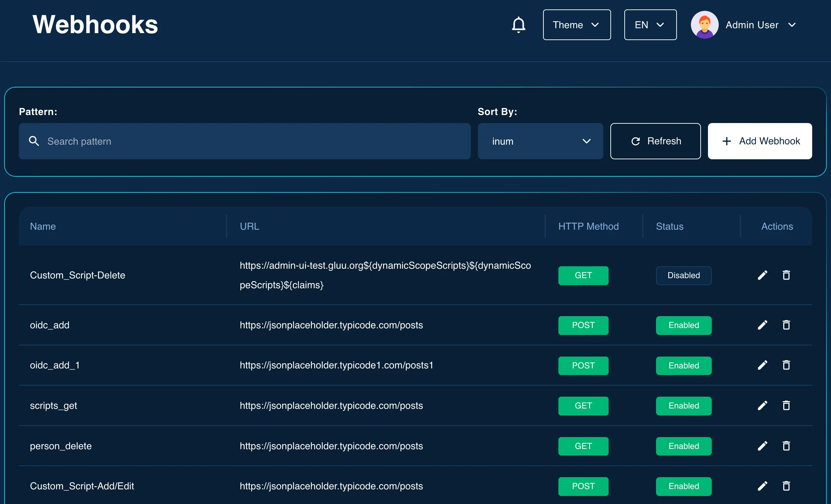Viewport: 831px width, 504px height.
Task: Click the Admin User avatar picture
Action: tap(704, 25)
